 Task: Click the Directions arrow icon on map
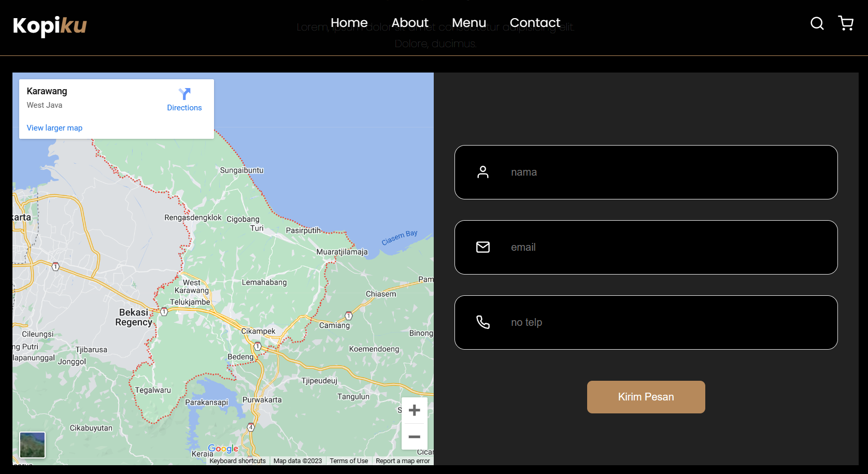tap(184, 94)
